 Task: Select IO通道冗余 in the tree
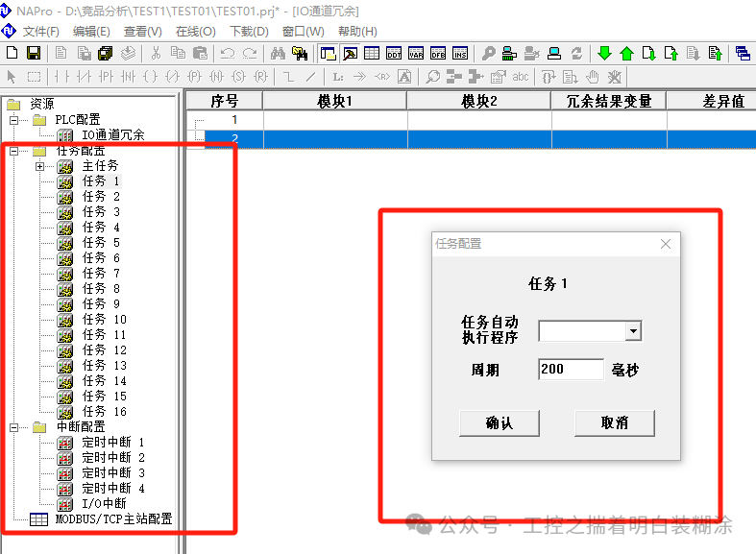click(x=112, y=134)
